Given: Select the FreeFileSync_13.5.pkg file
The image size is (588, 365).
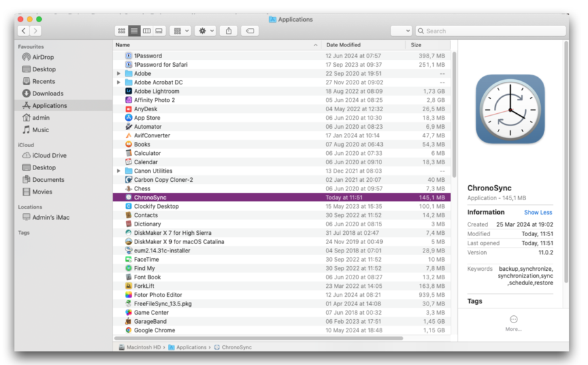Looking at the screenshot, I should pyautogui.click(x=282, y=304).
